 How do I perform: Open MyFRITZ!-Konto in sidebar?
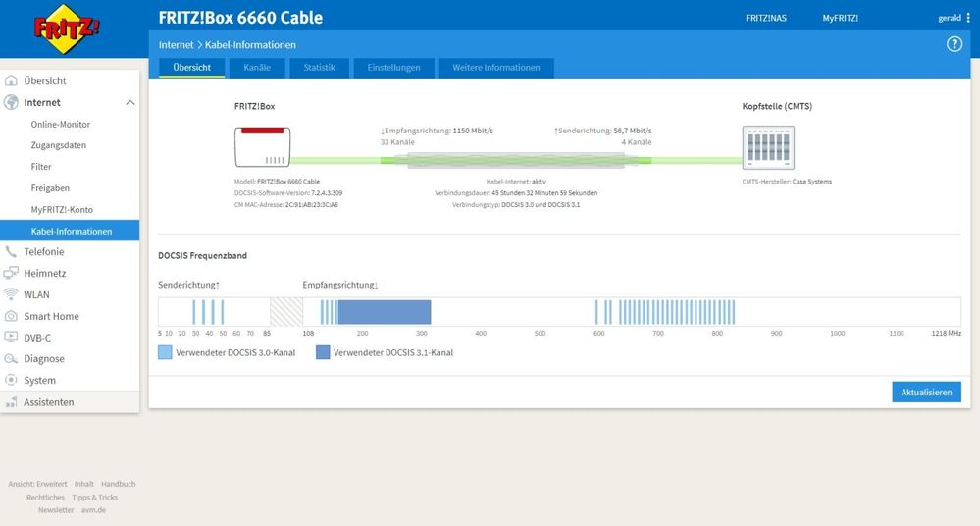pos(62,210)
